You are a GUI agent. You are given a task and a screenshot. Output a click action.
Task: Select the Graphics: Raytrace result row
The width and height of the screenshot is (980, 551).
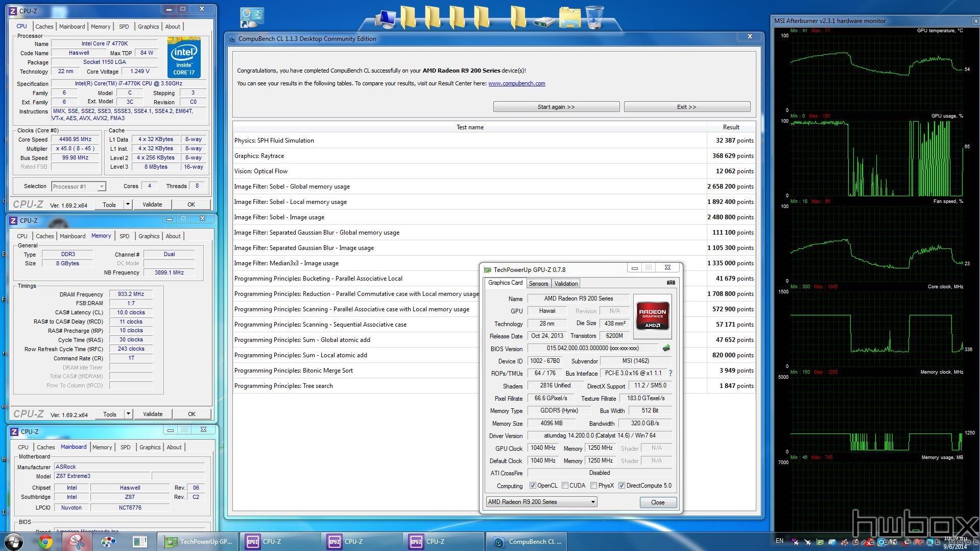pos(494,156)
